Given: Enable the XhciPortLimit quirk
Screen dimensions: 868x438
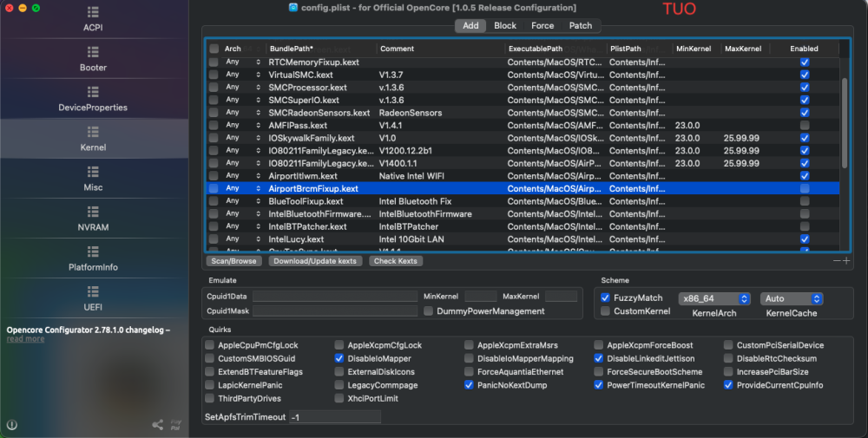Looking at the screenshot, I should [x=339, y=398].
